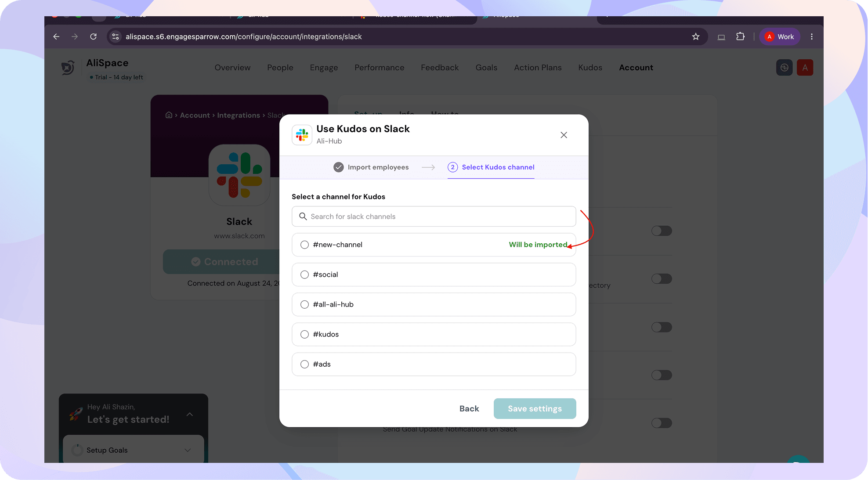Toggle the first switch in settings list
Viewport: 868px width, 480px height.
point(662,231)
